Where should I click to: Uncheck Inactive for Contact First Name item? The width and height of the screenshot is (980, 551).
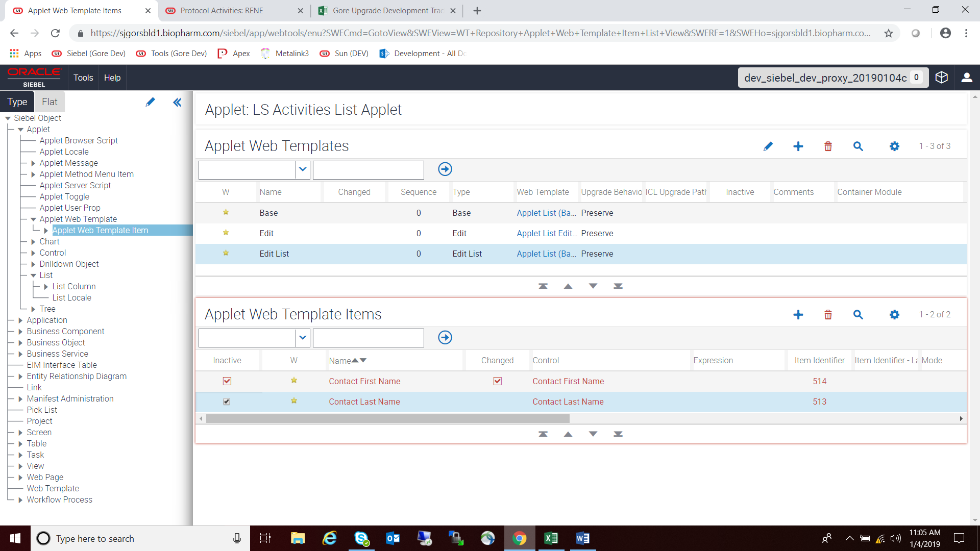(227, 381)
